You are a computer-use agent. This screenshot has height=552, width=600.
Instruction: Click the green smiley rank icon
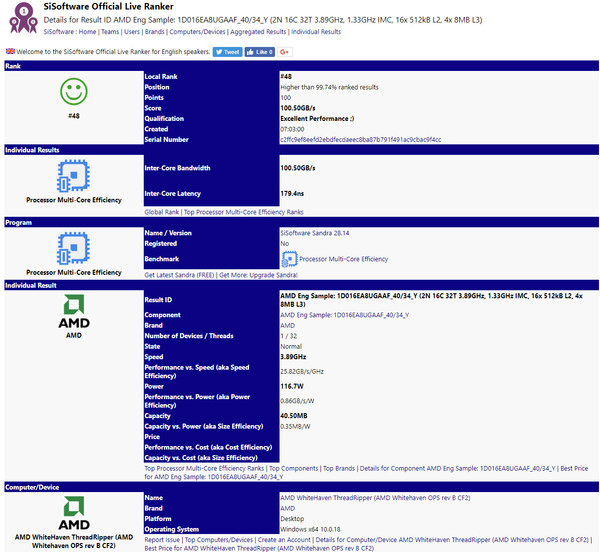pyautogui.click(x=74, y=92)
